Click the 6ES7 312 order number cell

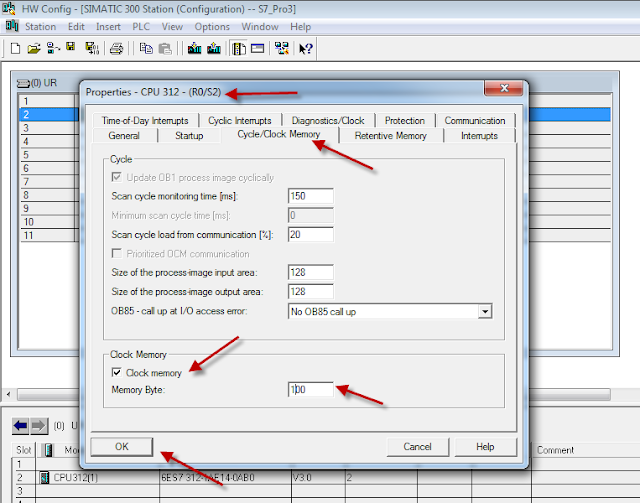pos(225,477)
